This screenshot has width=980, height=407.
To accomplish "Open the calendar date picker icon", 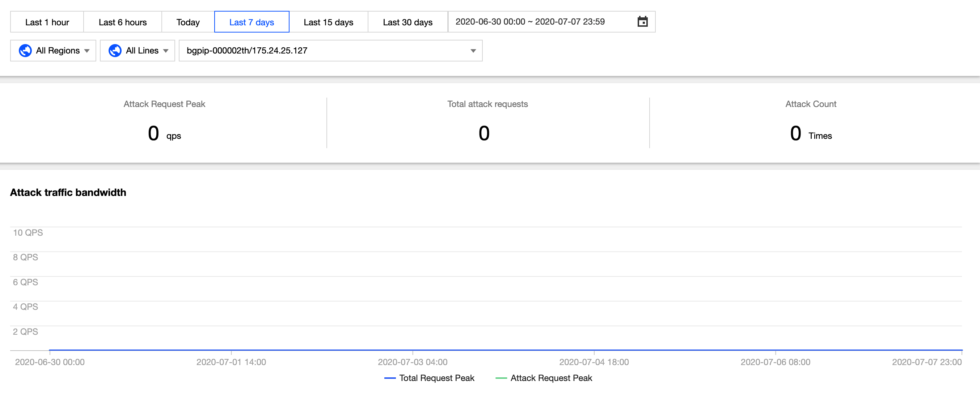I will point(643,22).
